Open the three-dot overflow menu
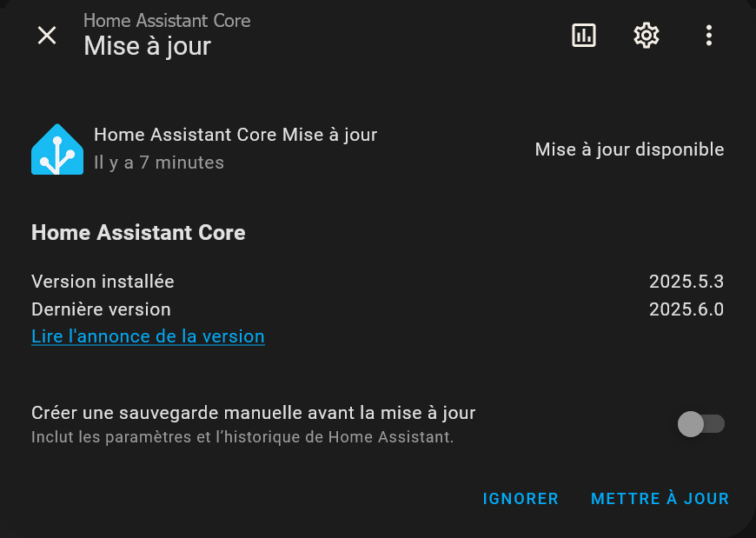The width and height of the screenshot is (756, 538). [709, 35]
